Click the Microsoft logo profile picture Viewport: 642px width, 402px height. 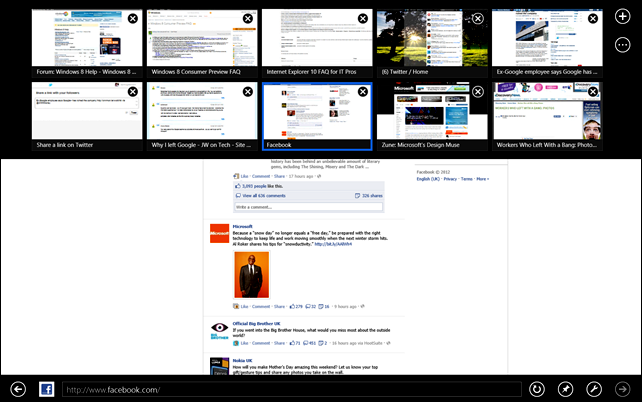point(219,233)
